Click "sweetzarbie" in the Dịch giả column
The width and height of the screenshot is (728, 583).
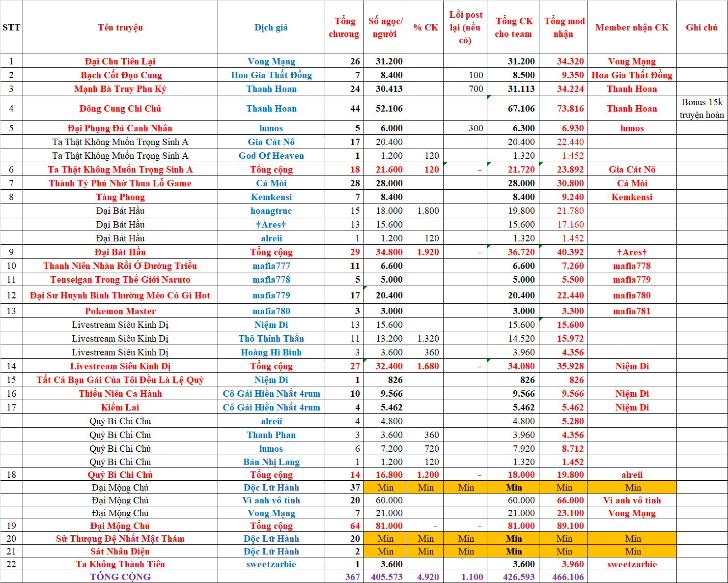[271, 564]
